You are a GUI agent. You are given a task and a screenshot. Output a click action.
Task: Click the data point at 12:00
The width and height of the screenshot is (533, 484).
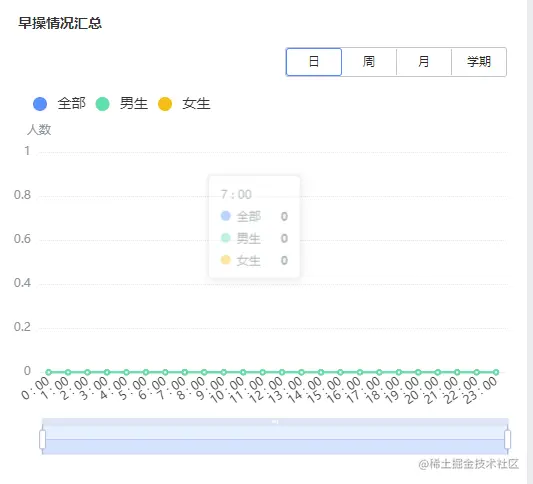coord(282,372)
